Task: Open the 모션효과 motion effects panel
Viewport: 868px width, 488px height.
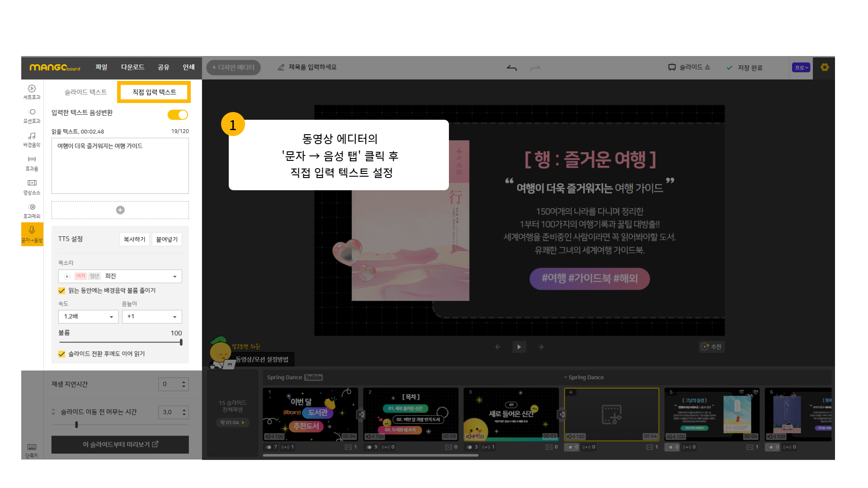Action: click(x=32, y=116)
